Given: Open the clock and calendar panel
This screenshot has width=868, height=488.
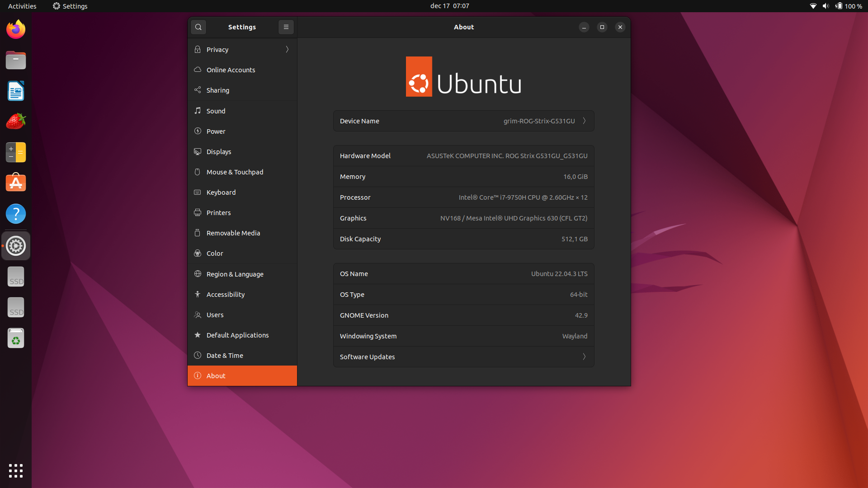Looking at the screenshot, I should [449, 6].
